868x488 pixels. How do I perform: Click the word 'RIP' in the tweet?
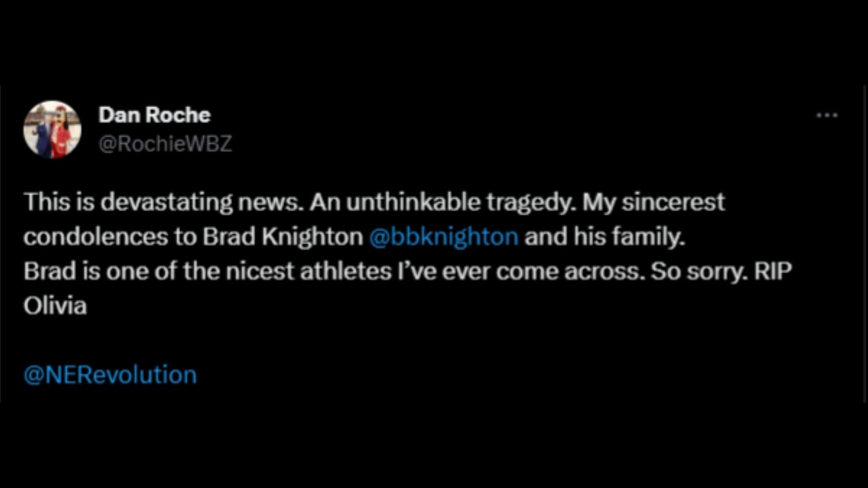coord(773,272)
